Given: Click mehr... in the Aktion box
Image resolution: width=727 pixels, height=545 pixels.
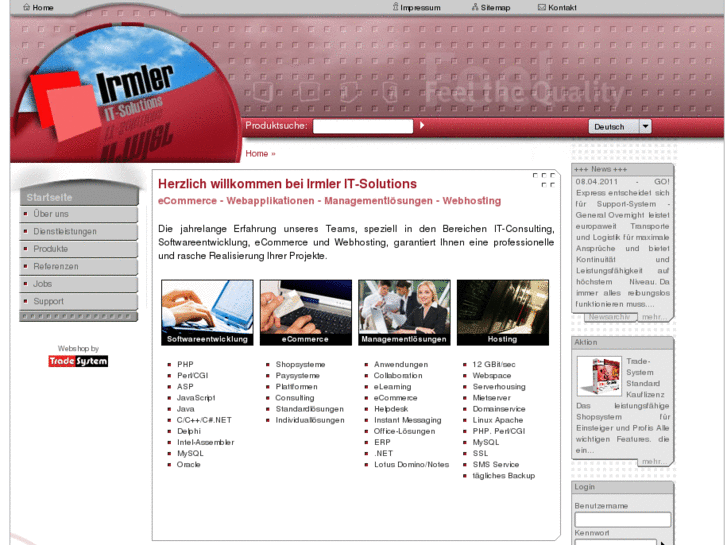Looking at the screenshot, I should [654, 462].
